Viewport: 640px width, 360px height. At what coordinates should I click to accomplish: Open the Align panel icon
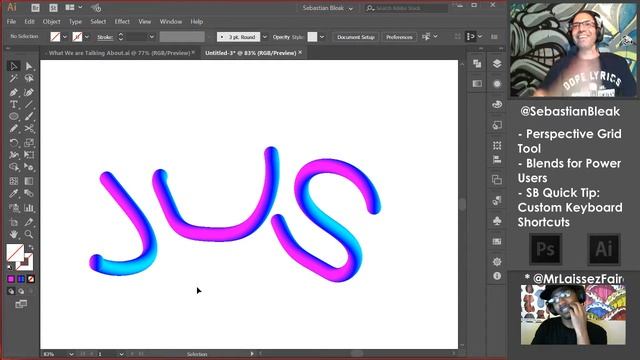coord(497,160)
